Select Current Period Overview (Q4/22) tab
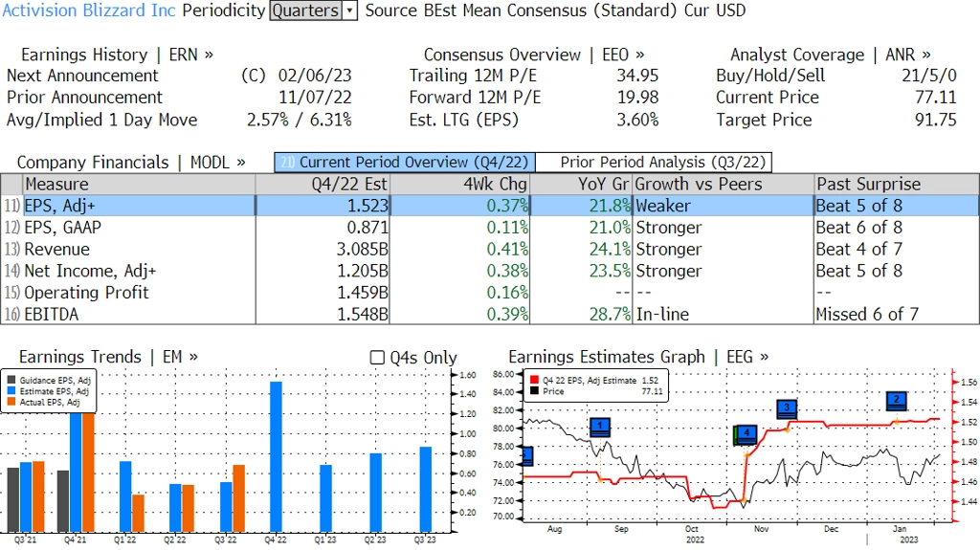 click(405, 162)
